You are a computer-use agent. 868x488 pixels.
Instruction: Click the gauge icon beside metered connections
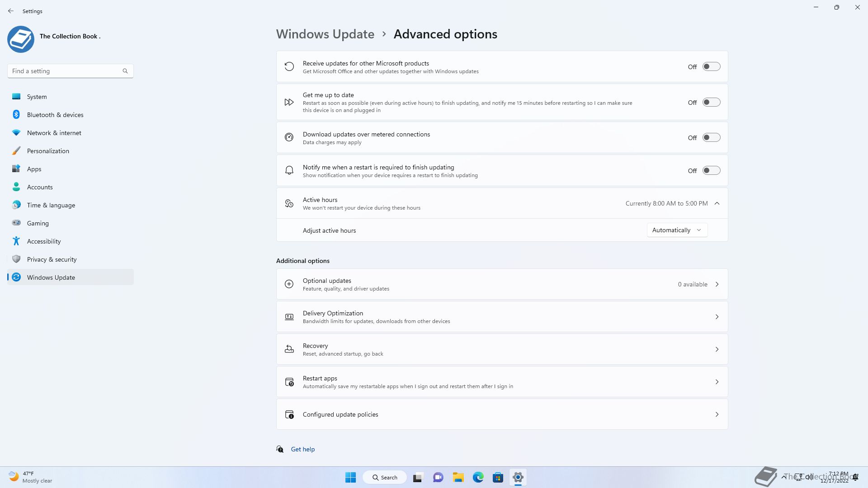(289, 137)
